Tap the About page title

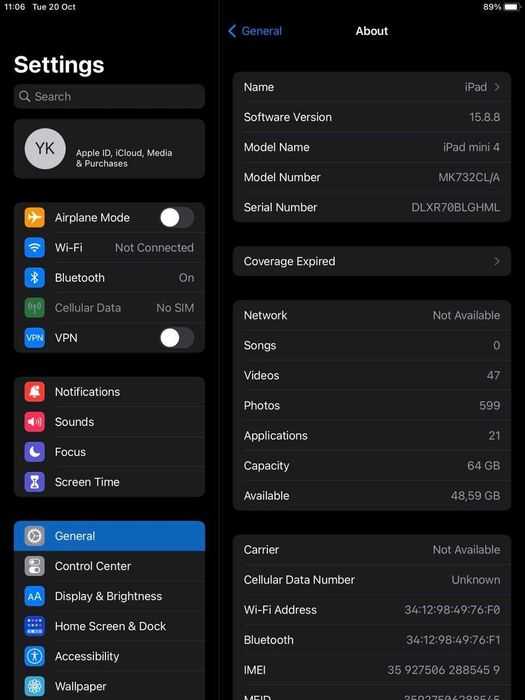point(372,31)
